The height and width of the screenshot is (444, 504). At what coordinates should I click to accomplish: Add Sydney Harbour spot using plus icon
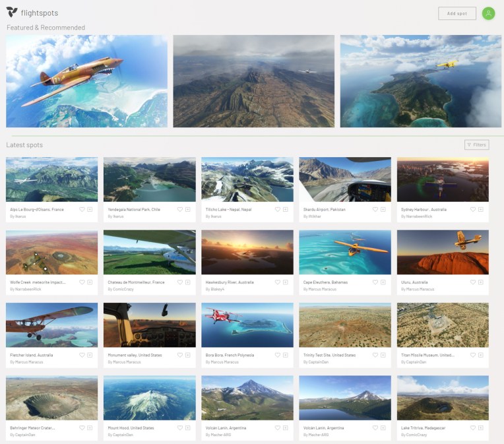tap(481, 209)
